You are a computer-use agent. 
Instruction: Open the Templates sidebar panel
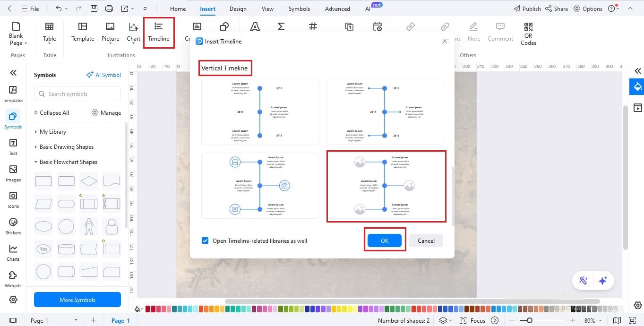tap(13, 94)
